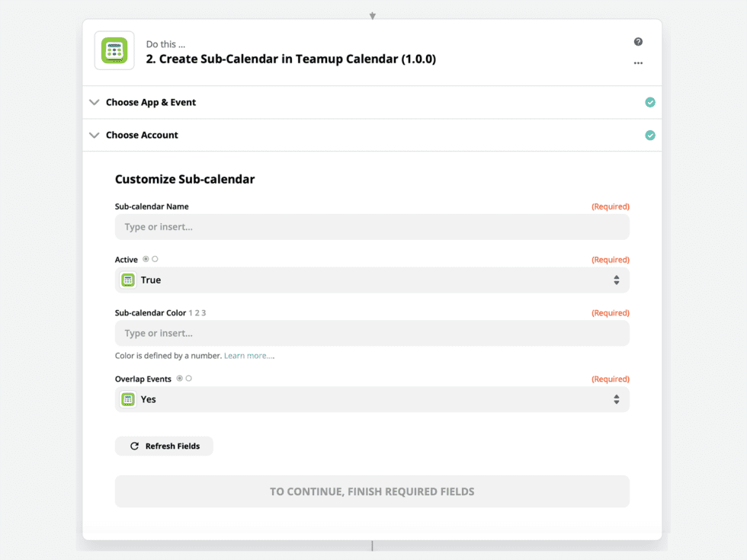
Task: Open the ellipsis options menu icon
Action: click(638, 64)
